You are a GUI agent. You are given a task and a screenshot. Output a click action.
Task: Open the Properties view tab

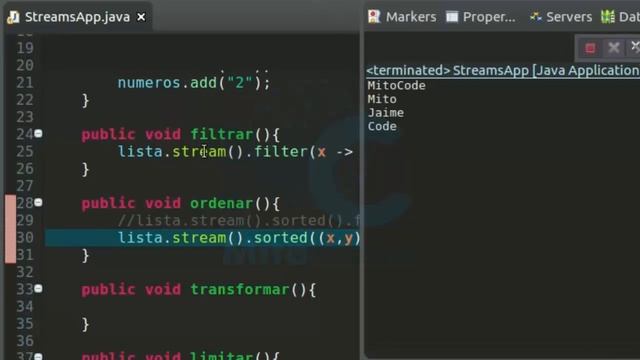[481, 17]
